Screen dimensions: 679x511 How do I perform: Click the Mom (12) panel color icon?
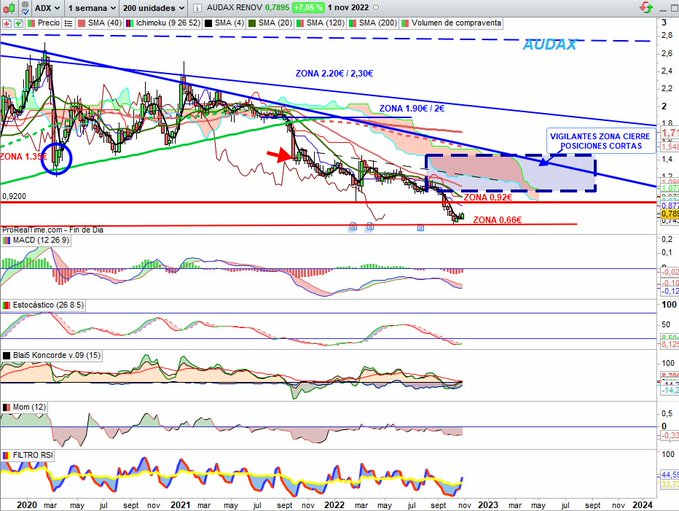click(x=6, y=408)
